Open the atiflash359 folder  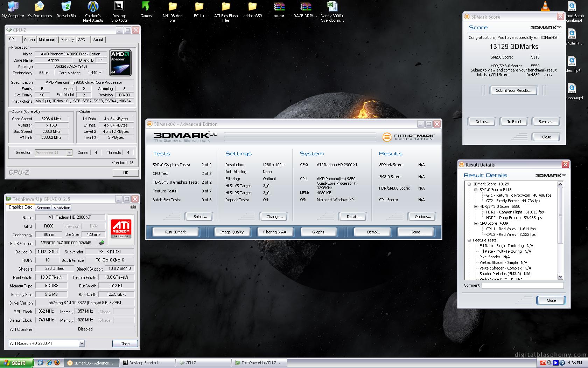(252, 9)
